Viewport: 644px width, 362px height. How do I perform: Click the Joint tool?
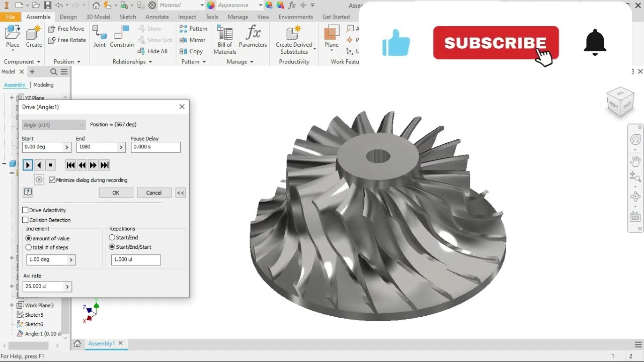point(100,37)
